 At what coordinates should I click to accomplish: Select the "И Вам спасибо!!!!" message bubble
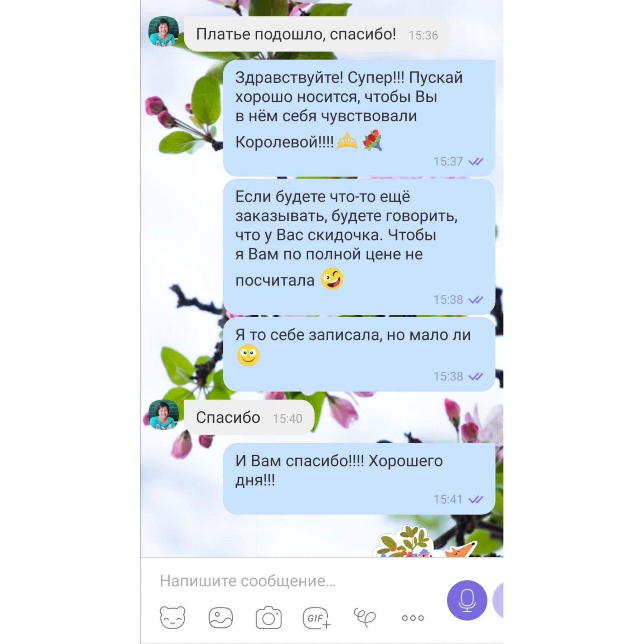tap(359, 479)
